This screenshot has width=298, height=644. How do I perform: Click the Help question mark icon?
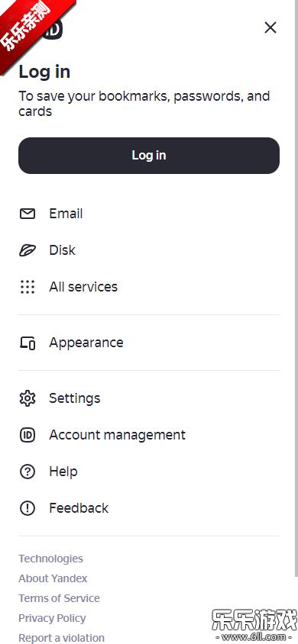(28, 472)
